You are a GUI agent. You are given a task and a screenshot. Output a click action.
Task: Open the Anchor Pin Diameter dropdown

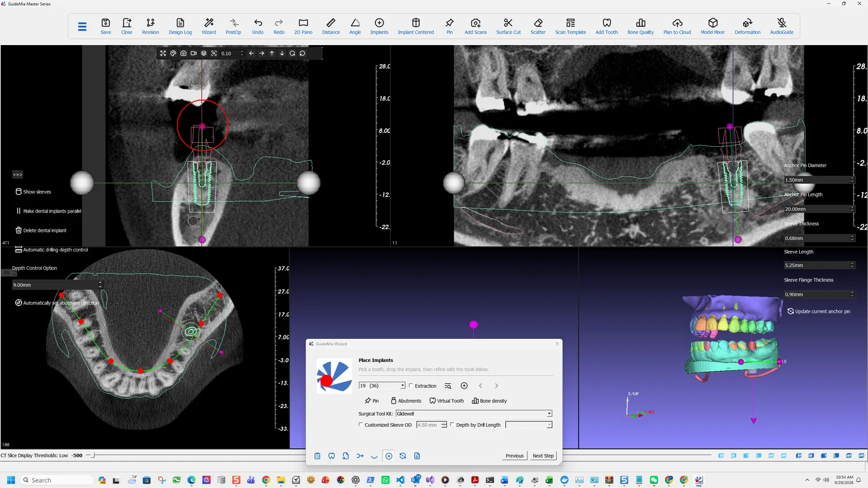tap(819, 180)
